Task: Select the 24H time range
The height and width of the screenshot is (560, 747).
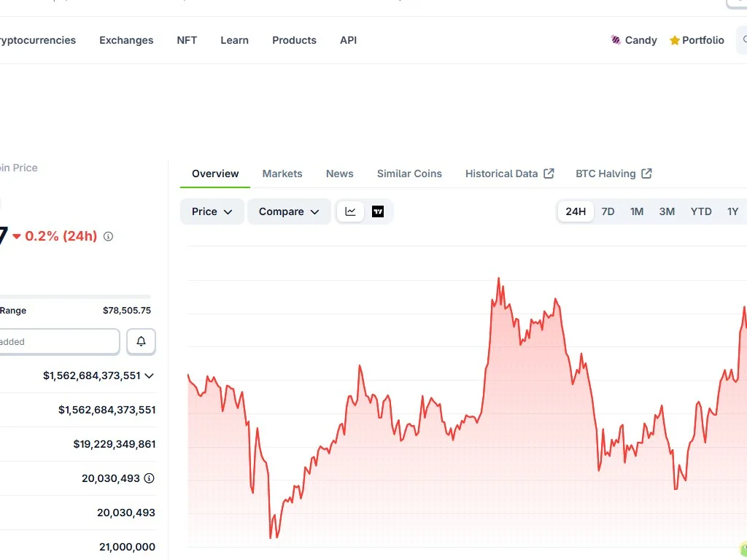Action: 576,211
